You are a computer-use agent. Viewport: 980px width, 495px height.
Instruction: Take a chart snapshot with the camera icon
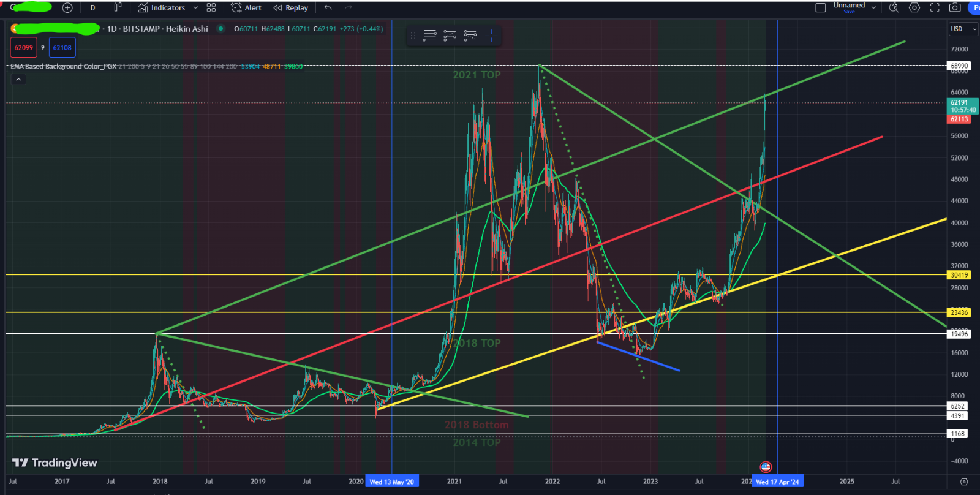[x=955, y=7]
